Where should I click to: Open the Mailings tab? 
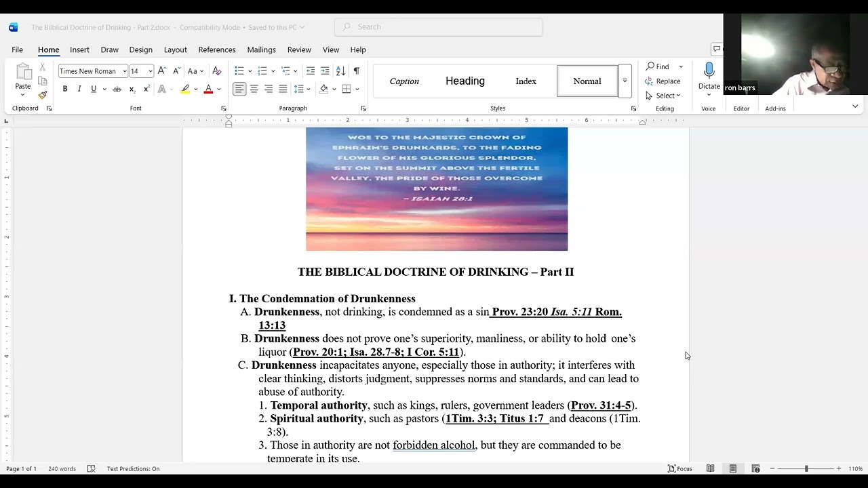coord(261,49)
